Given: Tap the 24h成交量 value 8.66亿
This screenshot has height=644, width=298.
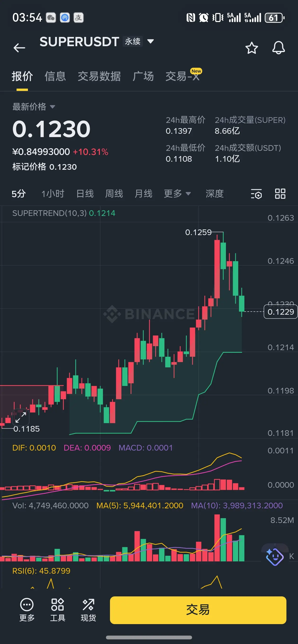Looking at the screenshot, I should [x=227, y=131].
